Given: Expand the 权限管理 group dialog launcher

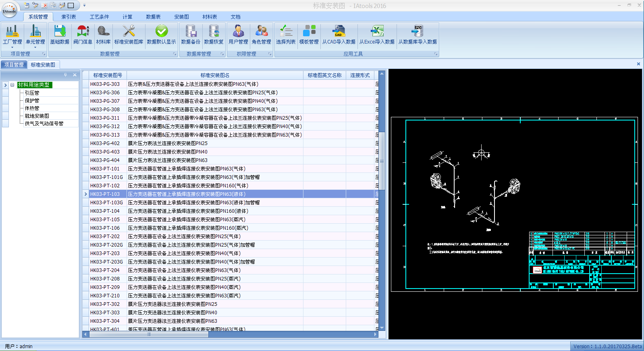Looking at the screenshot, I should (270, 54).
